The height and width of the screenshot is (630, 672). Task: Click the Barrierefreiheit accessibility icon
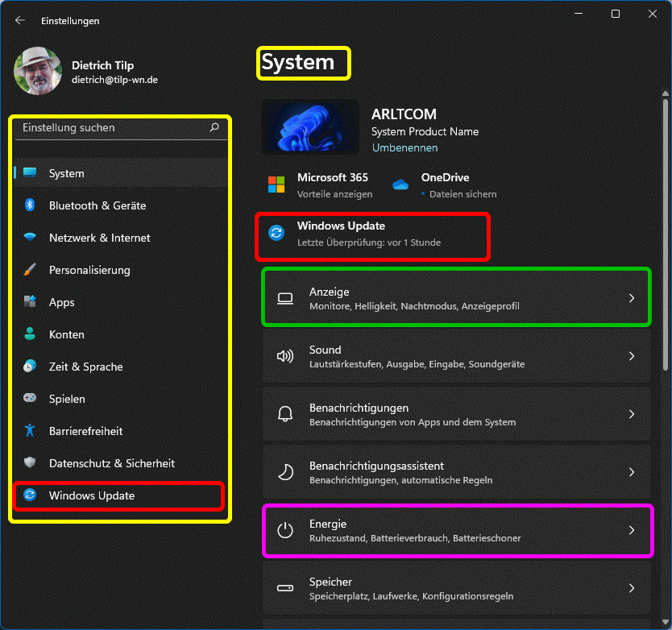pos(30,431)
